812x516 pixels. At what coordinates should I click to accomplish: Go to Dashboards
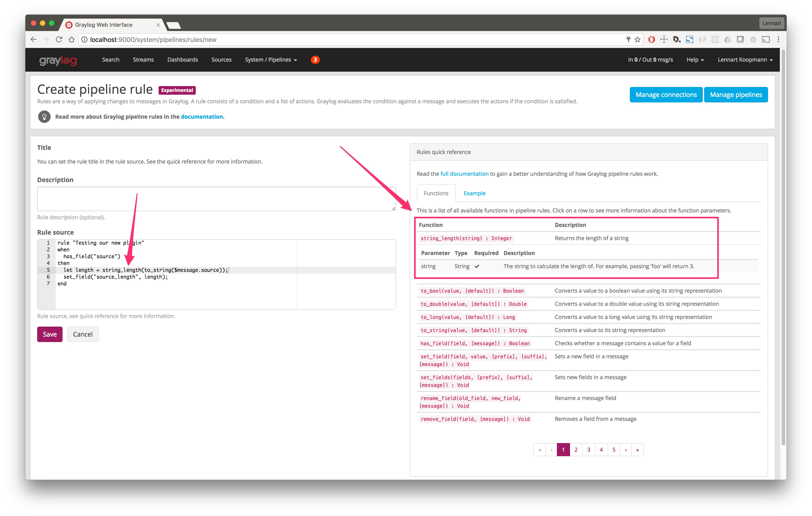click(182, 60)
